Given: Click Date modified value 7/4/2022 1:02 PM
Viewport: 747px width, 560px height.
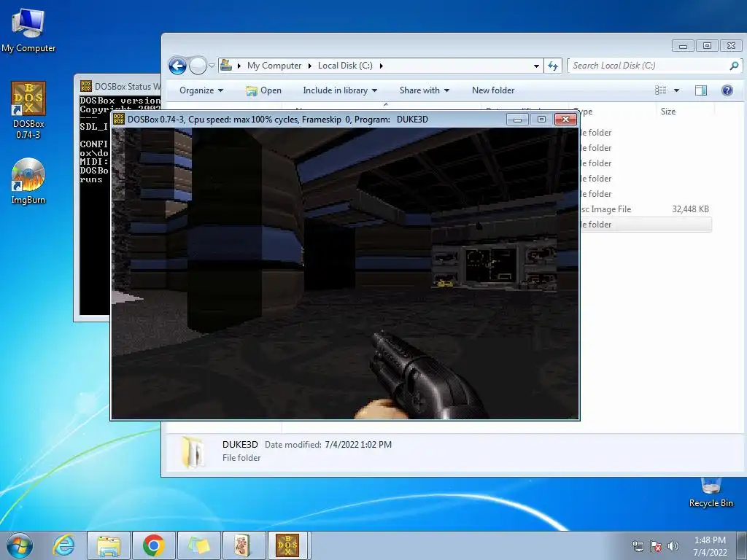Looking at the screenshot, I should (358, 444).
